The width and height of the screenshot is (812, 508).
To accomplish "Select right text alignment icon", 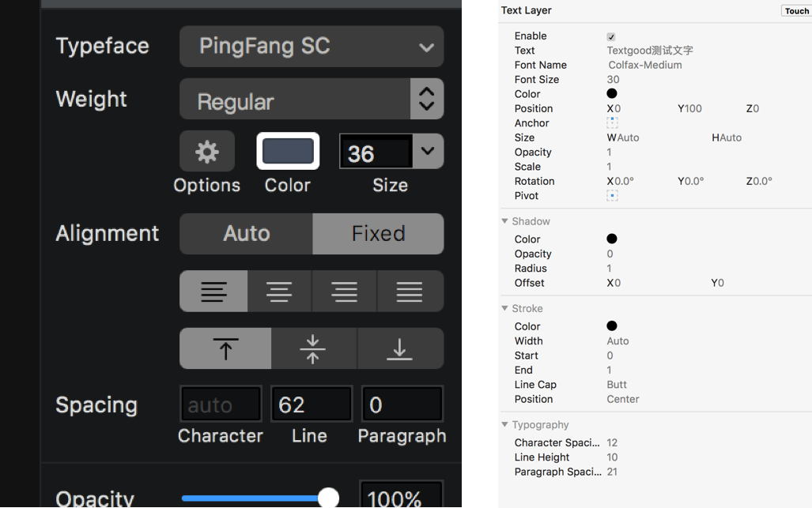I will (x=345, y=292).
